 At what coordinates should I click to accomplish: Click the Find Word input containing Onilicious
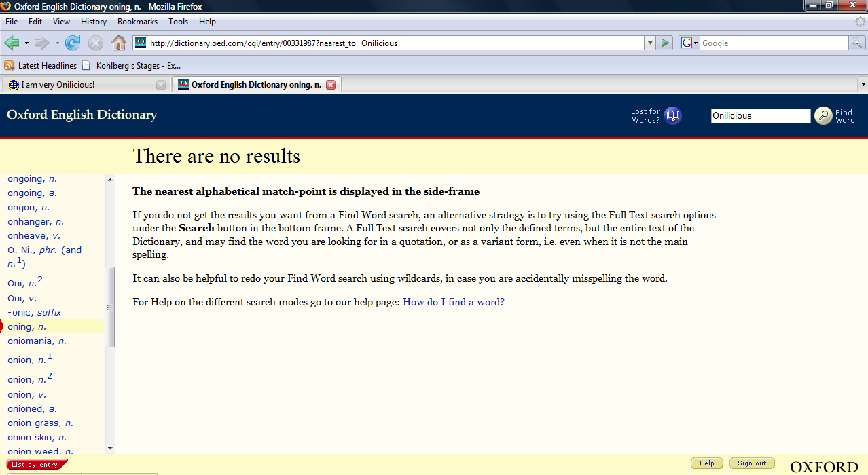coord(761,116)
